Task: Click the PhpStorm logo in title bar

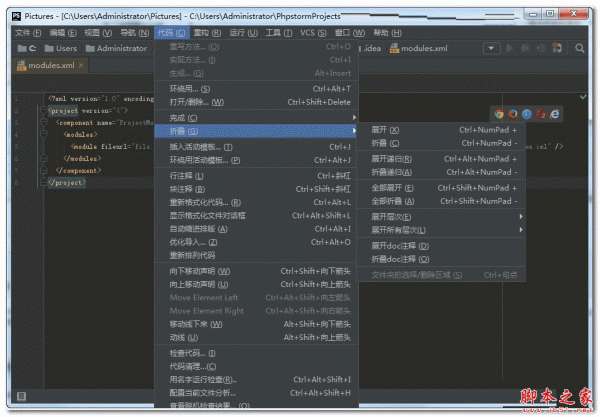Action: (16, 16)
